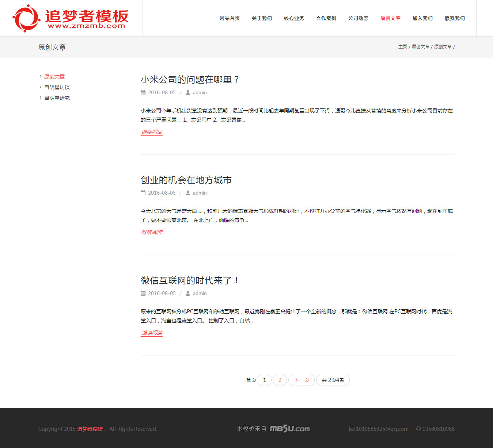Open article 小米公司的问题在哪里？
Viewport: 493px width, 448px height.
190,80
